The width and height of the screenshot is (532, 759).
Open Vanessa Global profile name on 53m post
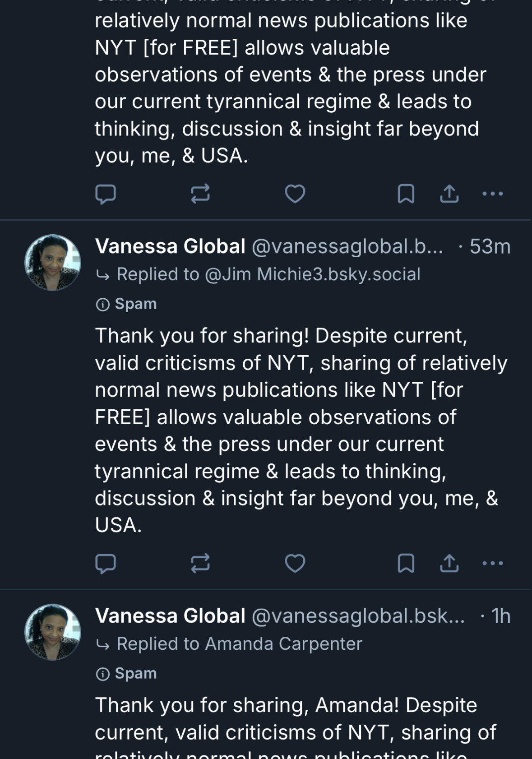170,247
